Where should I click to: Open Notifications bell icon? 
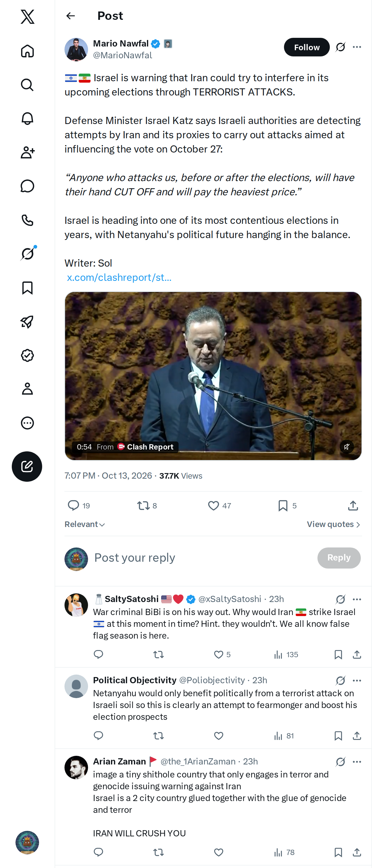pos(27,119)
